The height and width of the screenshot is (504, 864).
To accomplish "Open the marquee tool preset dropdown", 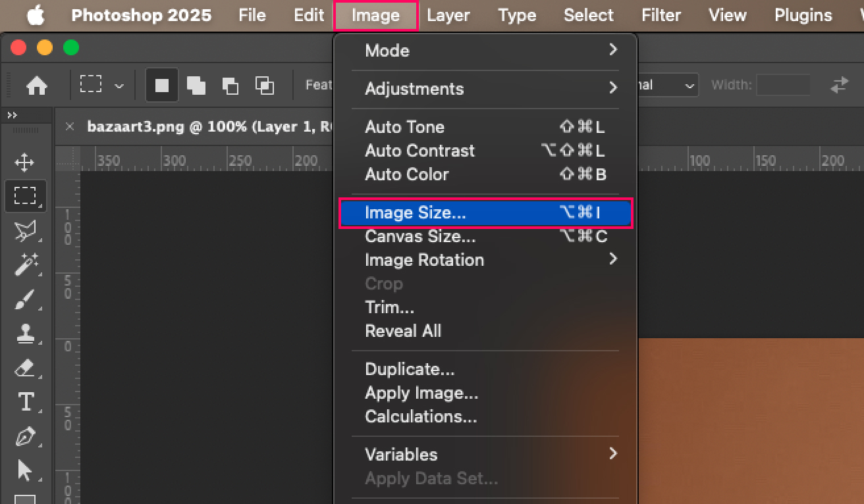I will (119, 84).
